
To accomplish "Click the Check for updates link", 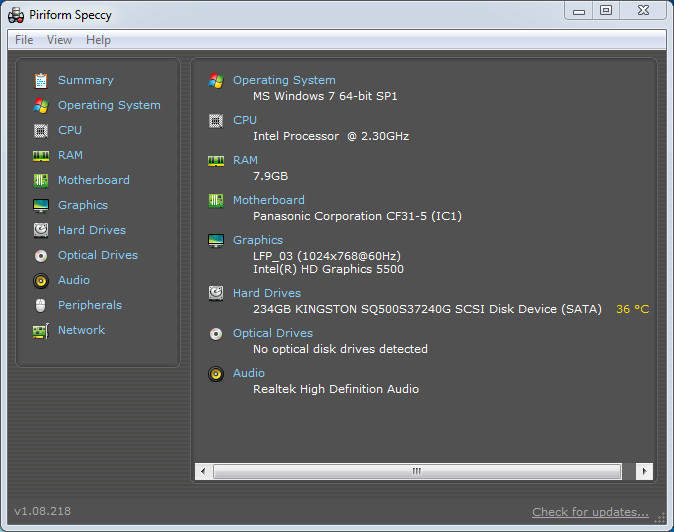I will [x=590, y=512].
